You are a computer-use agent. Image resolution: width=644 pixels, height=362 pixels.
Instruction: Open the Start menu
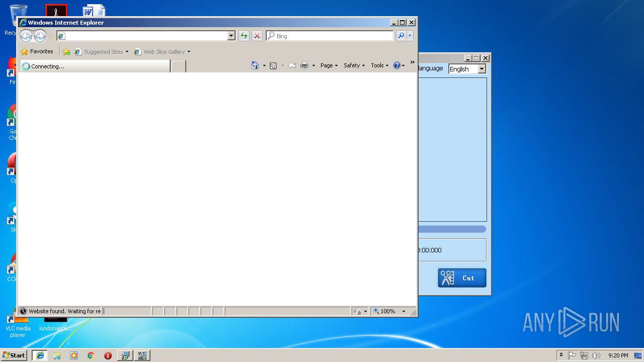pyautogui.click(x=14, y=355)
